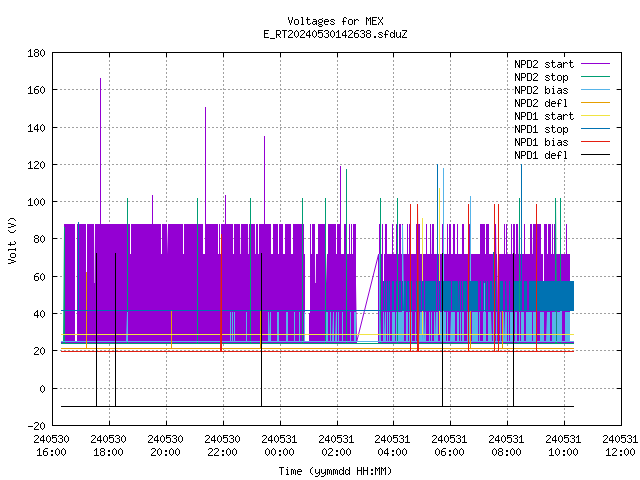This screenshot has height=480, width=640.
Task: Select the 240531 00:00 time tick label
Action: (x=279, y=446)
